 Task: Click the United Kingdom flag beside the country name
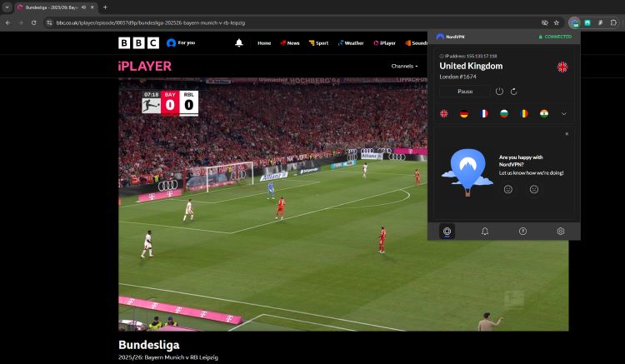pyautogui.click(x=562, y=67)
